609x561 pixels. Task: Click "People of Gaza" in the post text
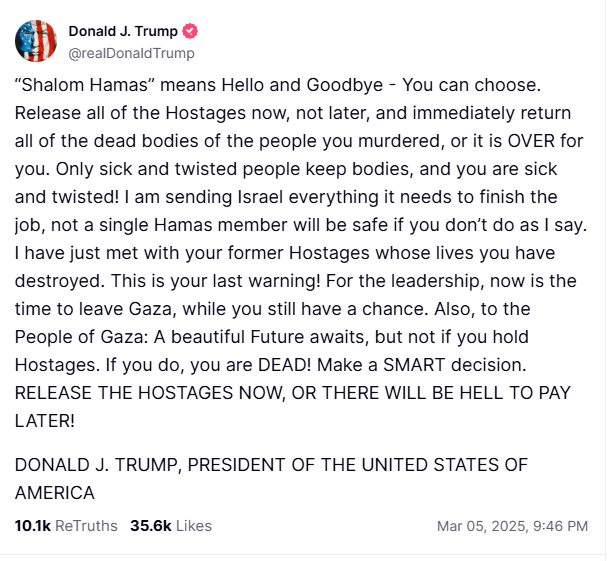[82, 337]
